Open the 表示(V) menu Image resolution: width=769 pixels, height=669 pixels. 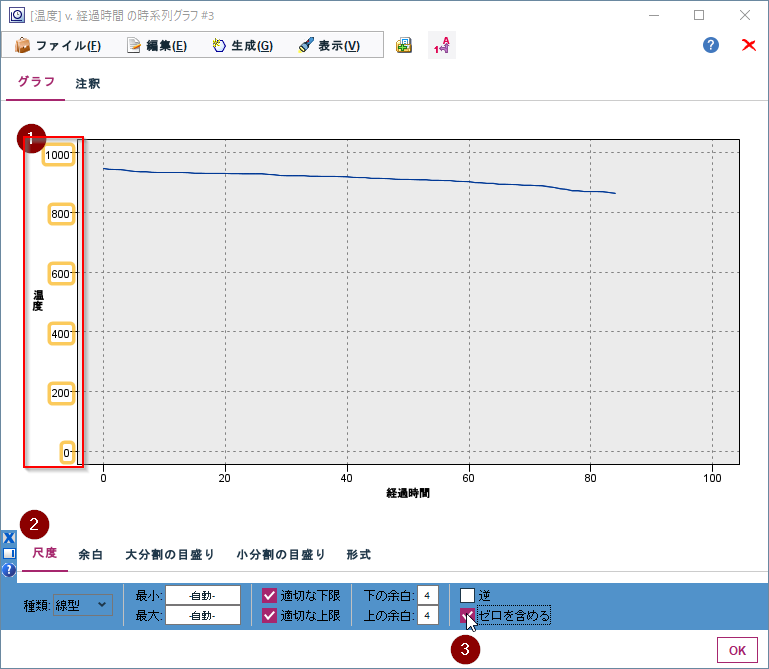[x=329, y=46]
